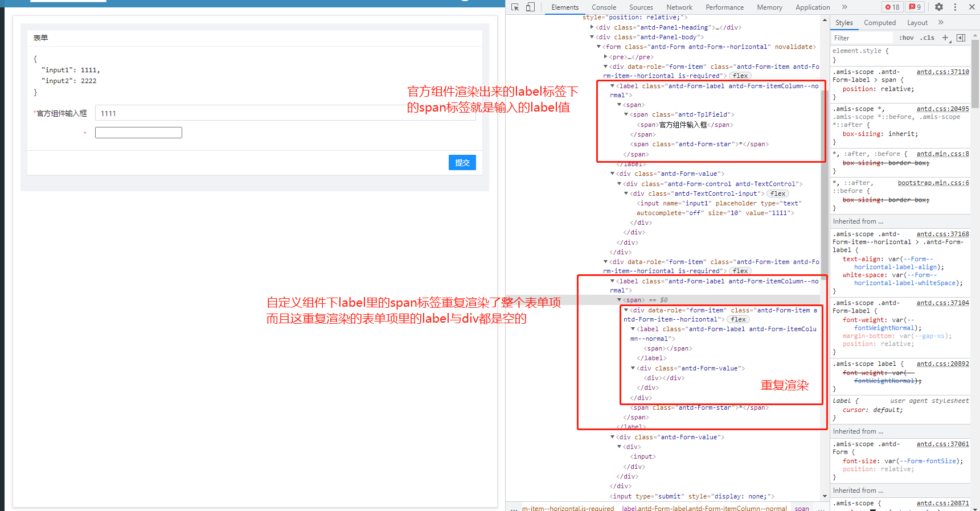Open the Application tab
This screenshot has width=980, height=511.
[813, 7]
